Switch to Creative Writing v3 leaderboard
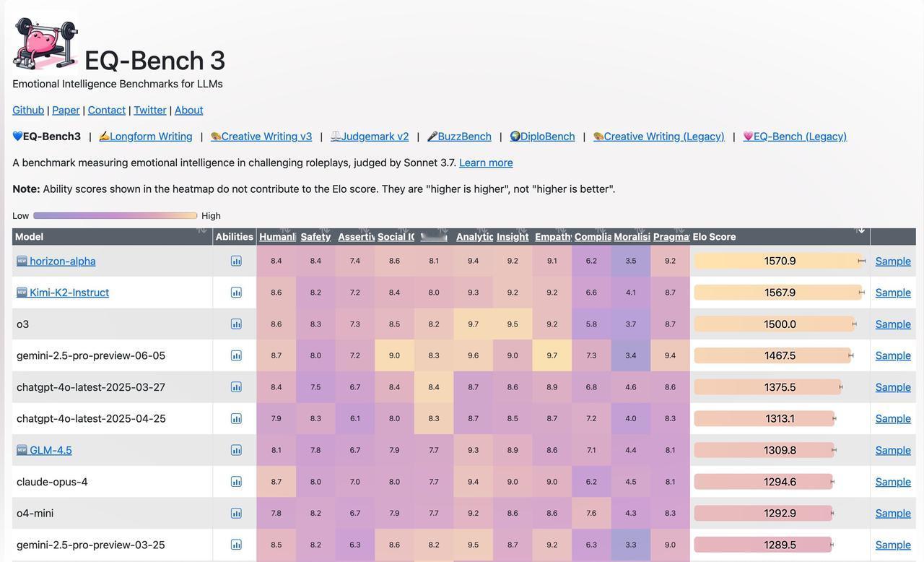The image size is (924, 562). click(x=261, y=137)
